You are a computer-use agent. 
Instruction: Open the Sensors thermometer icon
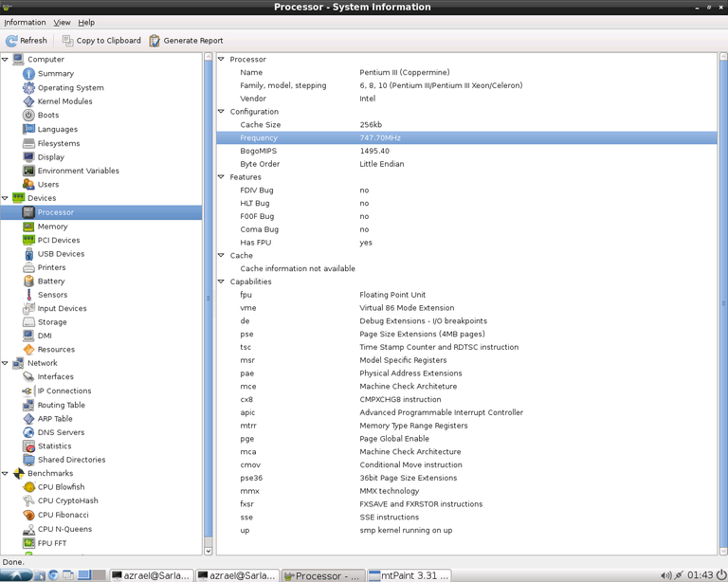point(28,295)
